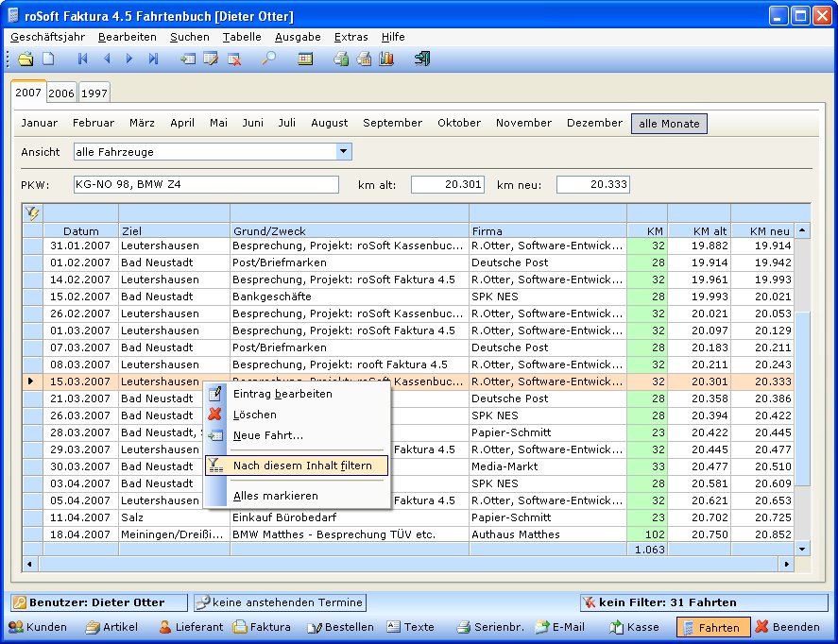Switch to the 2006 year tab

pyautogui.click(x=61, y=93)
